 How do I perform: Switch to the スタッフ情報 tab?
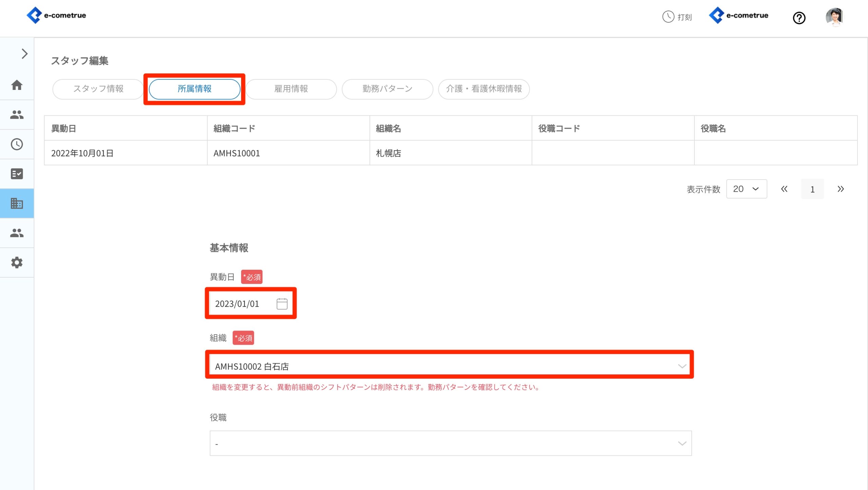[98, 89]
